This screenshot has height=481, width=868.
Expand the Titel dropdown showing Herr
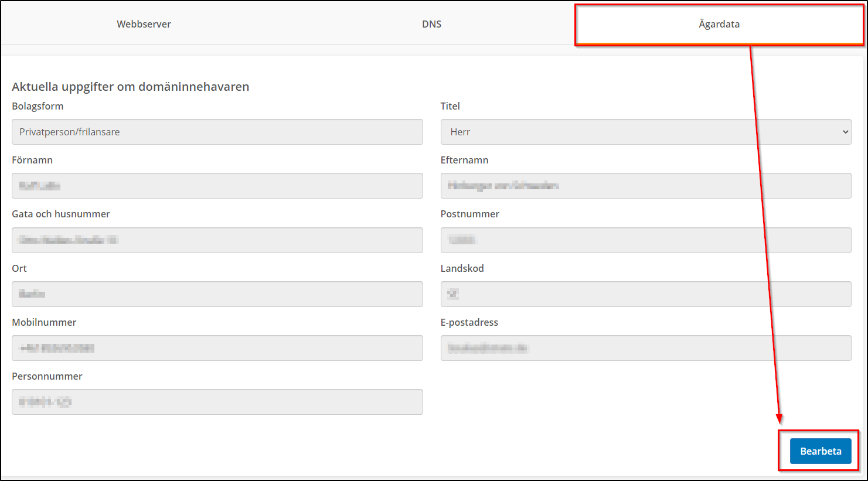pos(645,132)
